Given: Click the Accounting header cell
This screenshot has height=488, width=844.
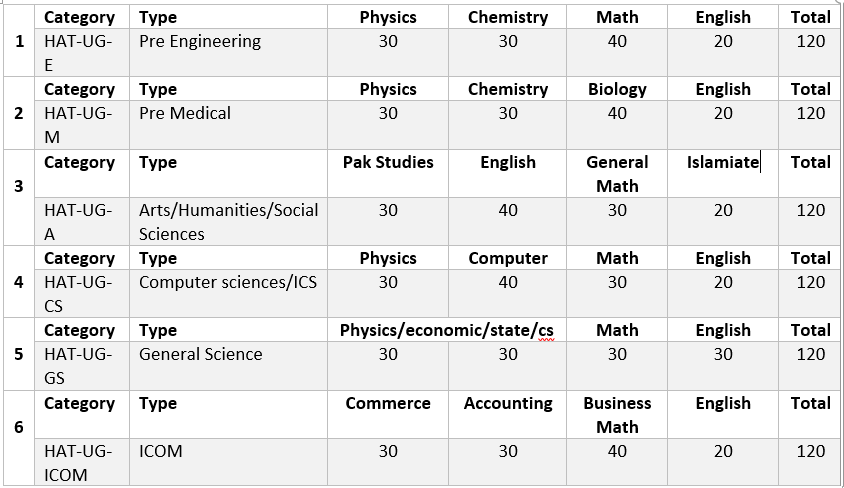Looking at the screenshot, I should coord(508,403).
